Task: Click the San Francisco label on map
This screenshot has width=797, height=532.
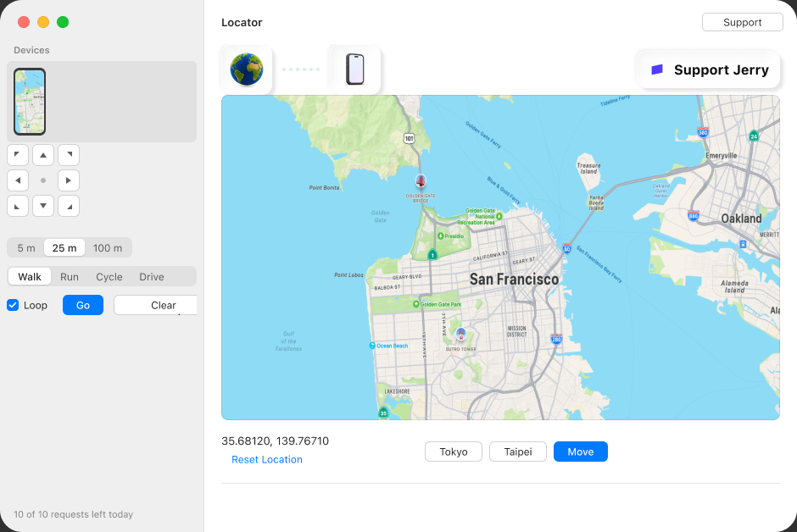Action: coord(514,280)
